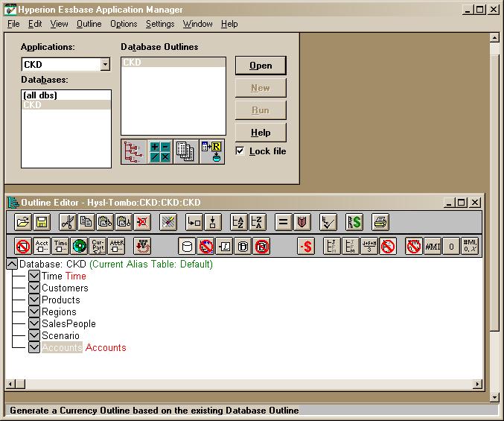
Task: Show calc scripts via plus-minus icon
Action: (x=160, y=151)
